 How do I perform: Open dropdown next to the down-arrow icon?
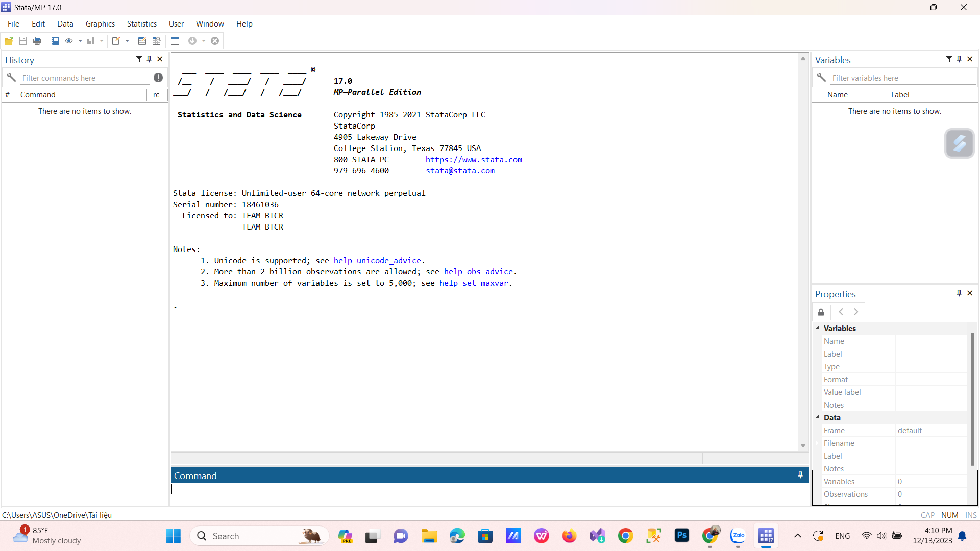204,41
